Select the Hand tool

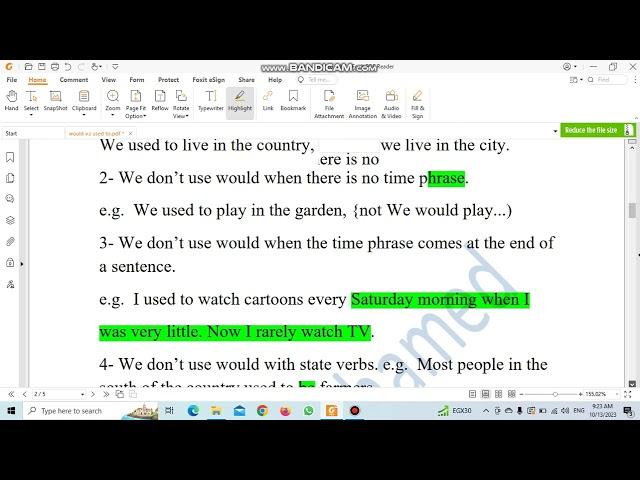[x=11, y=98]
